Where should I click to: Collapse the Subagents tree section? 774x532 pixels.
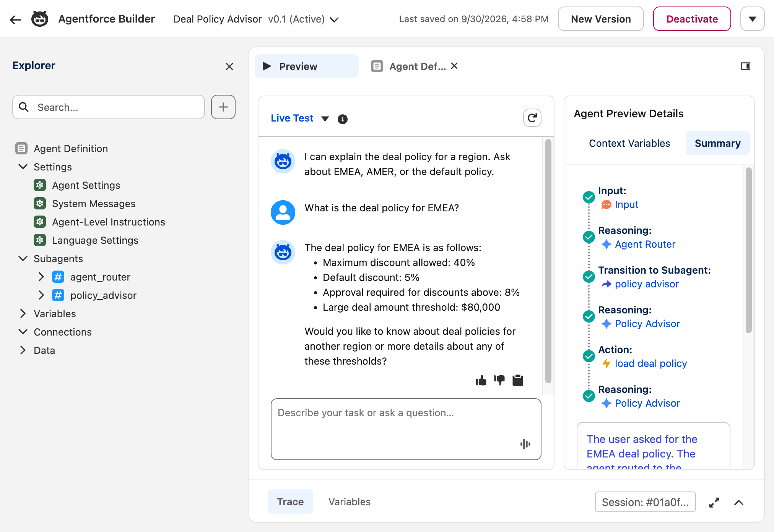(x=23, y=258)
